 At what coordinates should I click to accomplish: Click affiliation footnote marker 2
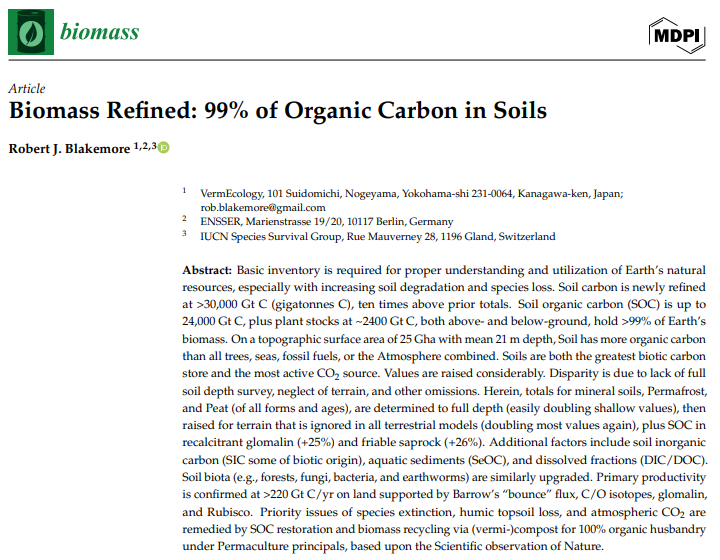(185, 218)
